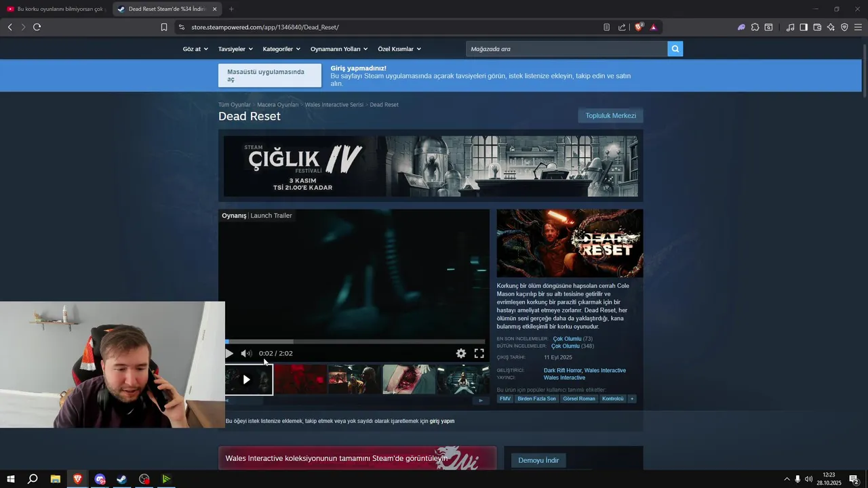Open the Brave Wallet icon
Image resolution: width=868 pixels, height=488 pixels.
pyautogui.click(x=817, y=27)
